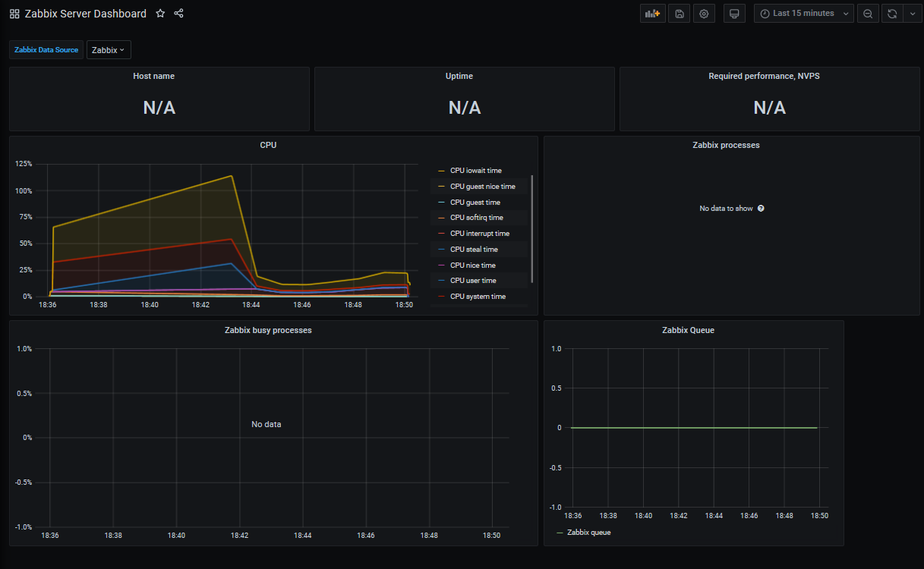Open the CPU panel title menu
Screen dimensions: 924x569
268,145
